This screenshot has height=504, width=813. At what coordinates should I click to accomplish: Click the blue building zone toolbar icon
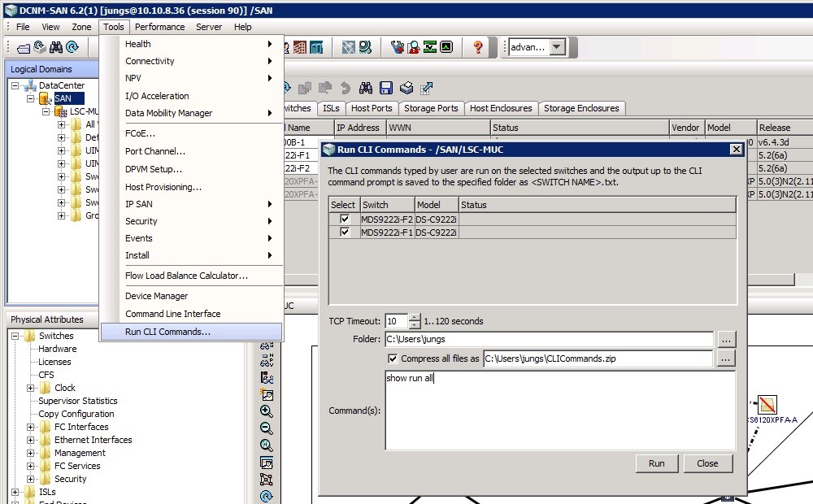pos(316,48)
